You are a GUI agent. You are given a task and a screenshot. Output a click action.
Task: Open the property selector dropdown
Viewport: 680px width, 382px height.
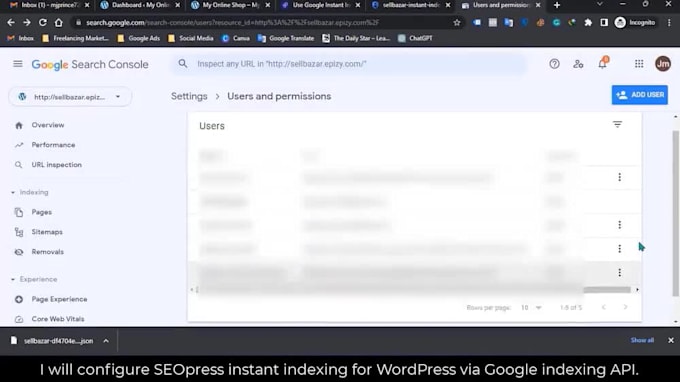[70, 97]
